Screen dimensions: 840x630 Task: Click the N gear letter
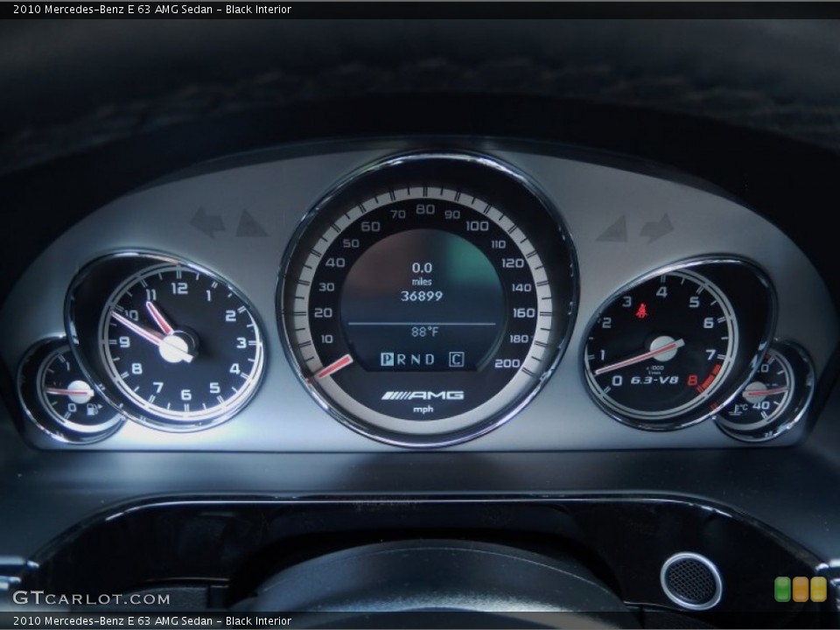415,359
